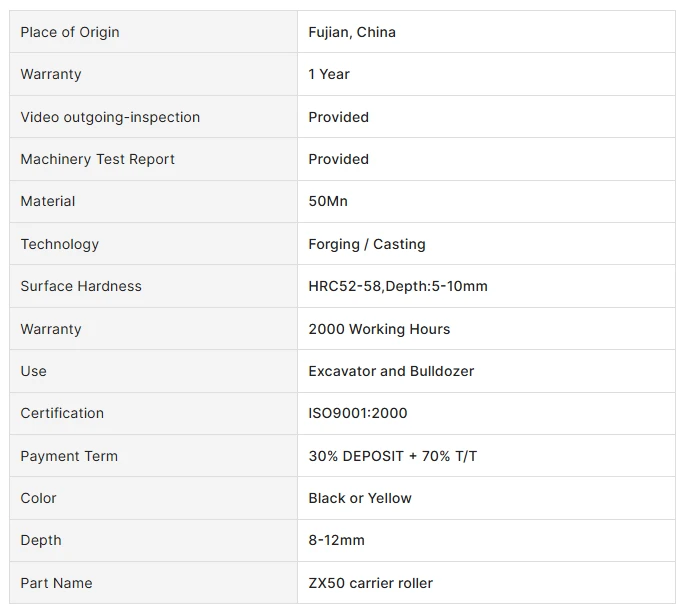Select the Technology label cell
The height and width of the screenshot is (610, 683).
point(153,244)
